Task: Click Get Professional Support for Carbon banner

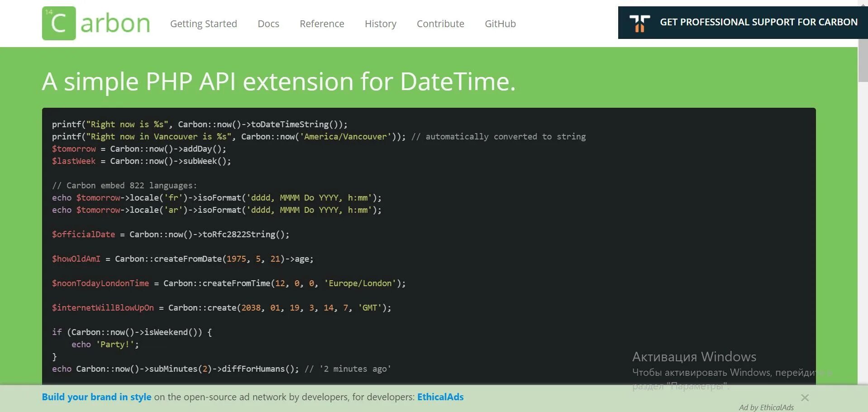Action: [x=743, y=22]
